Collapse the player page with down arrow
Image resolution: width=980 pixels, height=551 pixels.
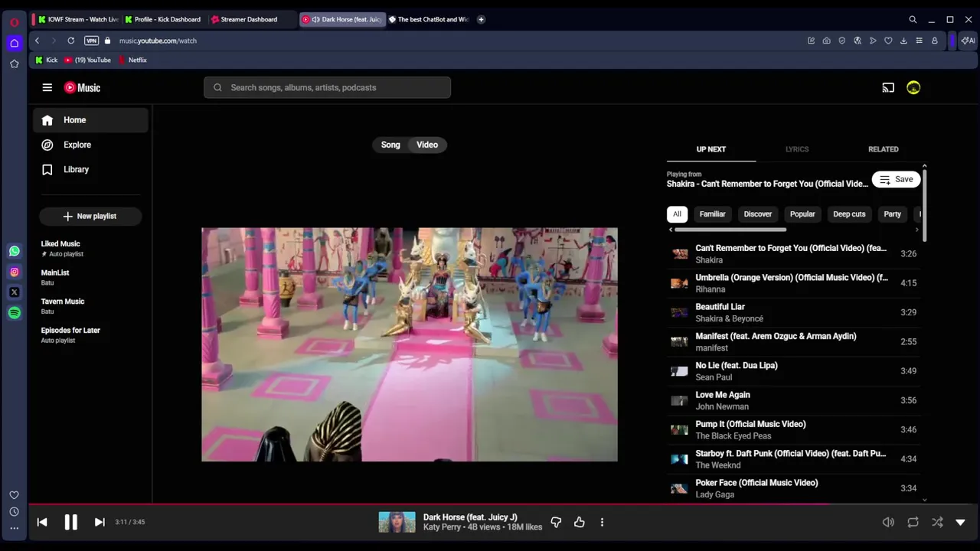tap(960, 522)
